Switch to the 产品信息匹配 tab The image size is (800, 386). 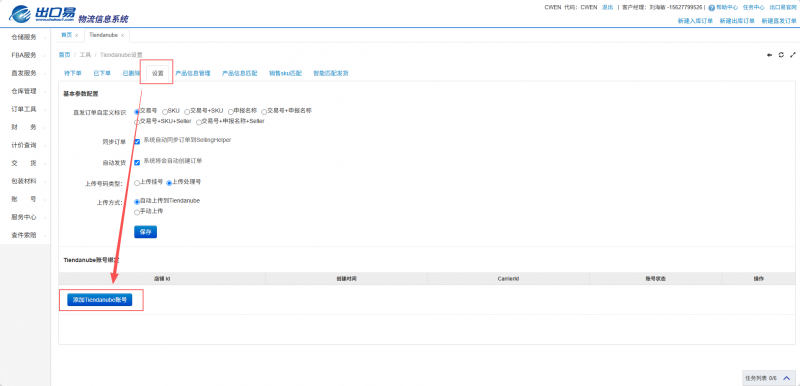(x=240, y=73)
